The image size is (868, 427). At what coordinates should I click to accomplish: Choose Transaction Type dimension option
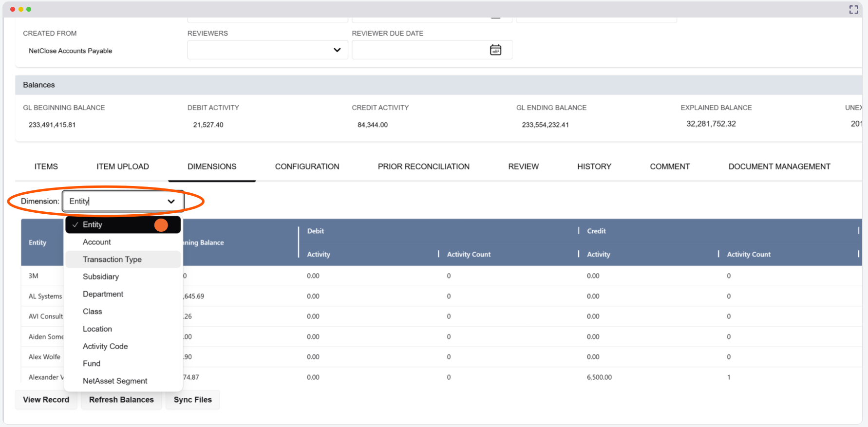(x=112, y=260)
